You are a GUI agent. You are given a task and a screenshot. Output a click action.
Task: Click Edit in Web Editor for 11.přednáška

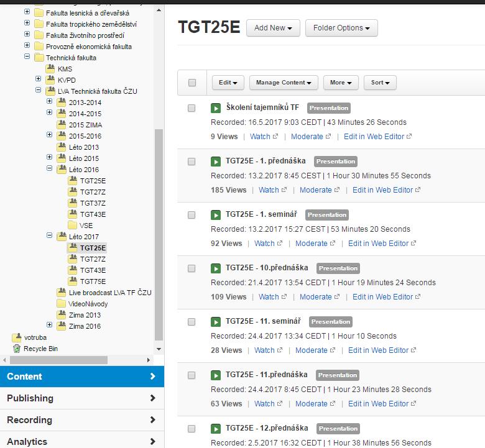click(378, 404)
